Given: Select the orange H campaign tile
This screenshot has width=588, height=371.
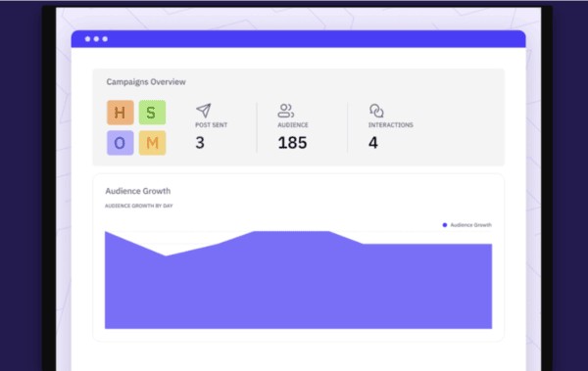Looking at the screenshot, I should click(x=120, y=113).
